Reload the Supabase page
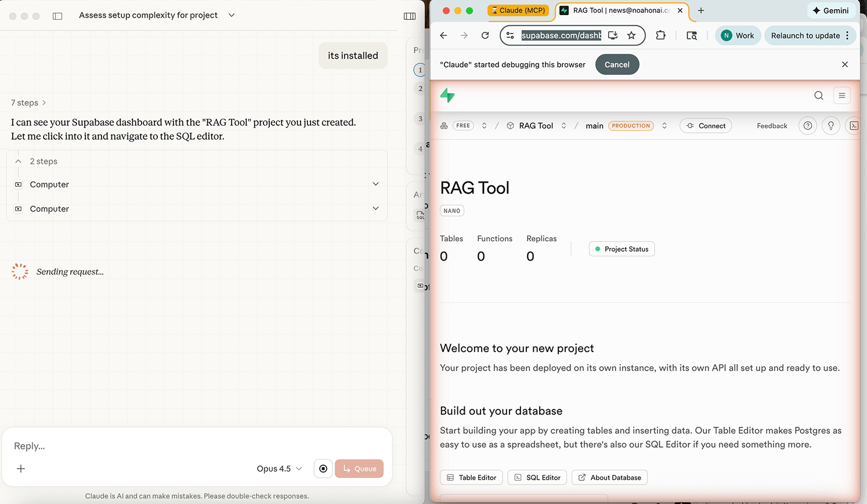This screenshot has height=504, width=867. click(x=485, y=35)
